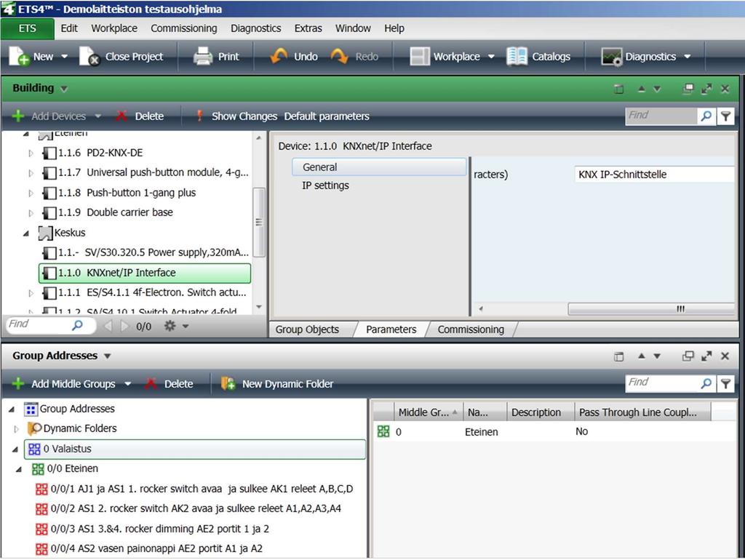Click the green plus Add Middle Groups icon
This screenshot has width=745, height=560.
tap(18, 383)
